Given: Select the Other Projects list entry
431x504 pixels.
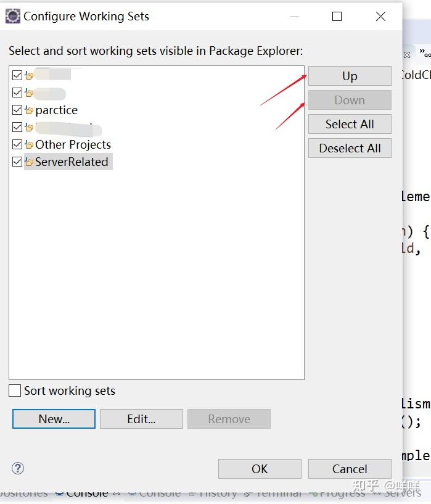Looking at the screenshot, I should pyautogui.click(x=73, y=145).
